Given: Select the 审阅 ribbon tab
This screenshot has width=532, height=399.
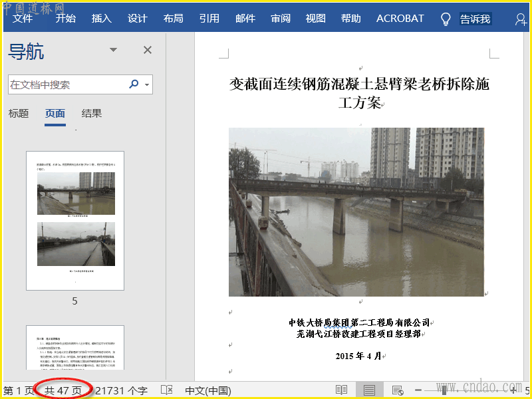Looking at the screenshot, I should (x=281, y=19).
